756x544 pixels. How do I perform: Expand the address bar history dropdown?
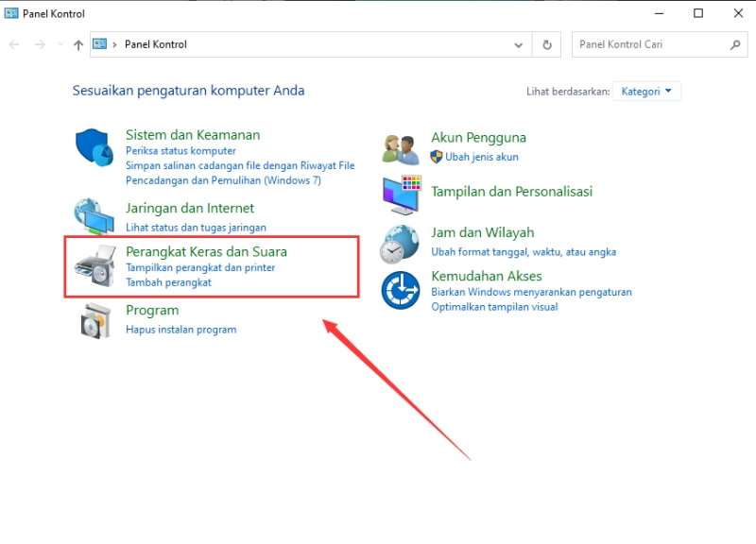point(518,44)
